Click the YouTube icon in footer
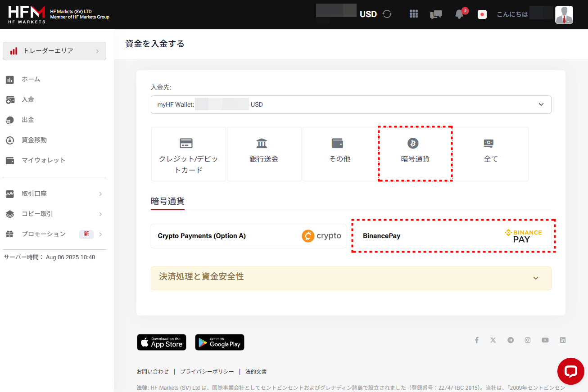588x392 pixels. point(545,340)
